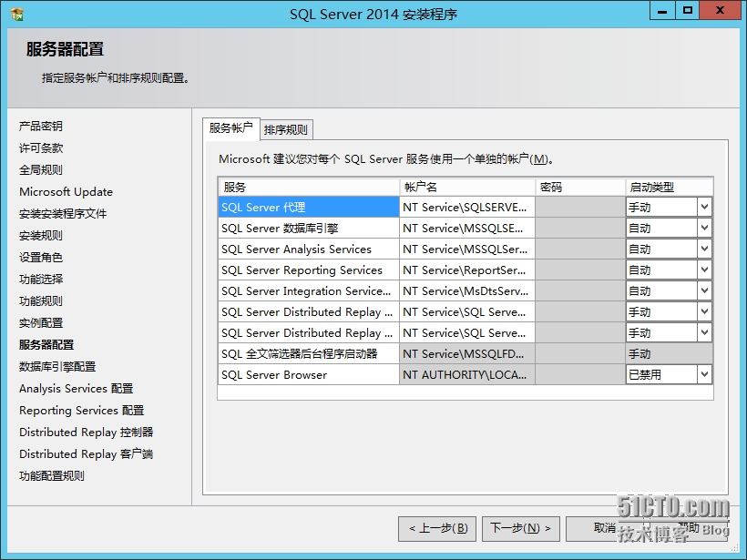Click Analysis Services 配置 in the step list

pos(77,389)
